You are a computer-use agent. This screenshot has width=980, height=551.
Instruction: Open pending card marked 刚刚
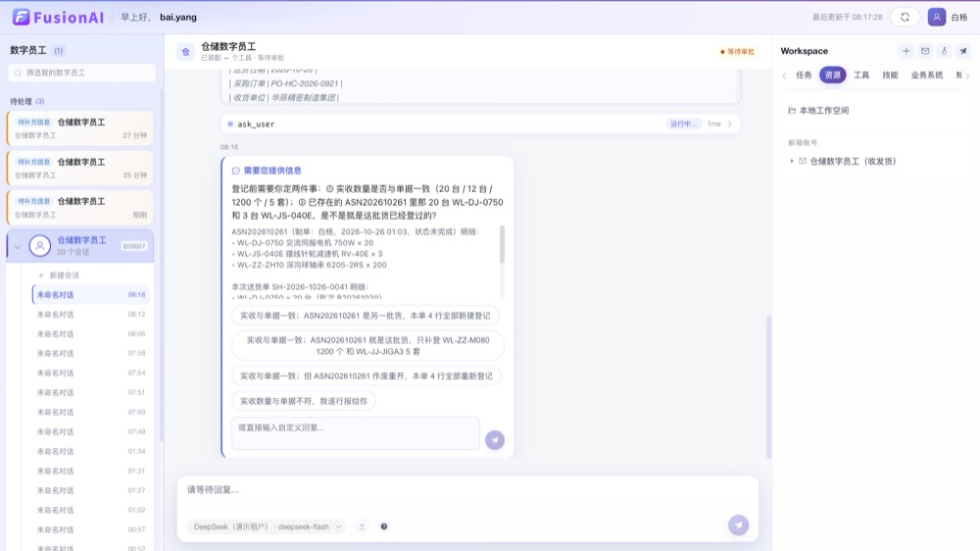(80, 207)
